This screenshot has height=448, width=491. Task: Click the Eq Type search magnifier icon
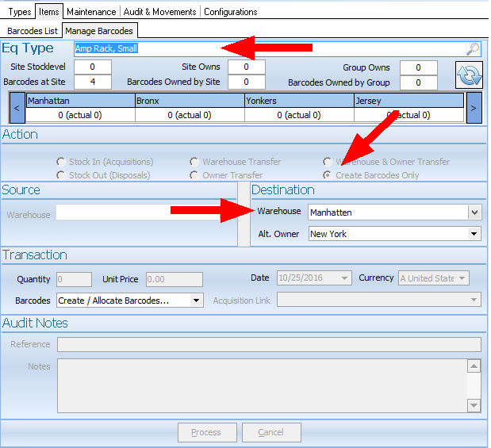[x=473, y=49]
